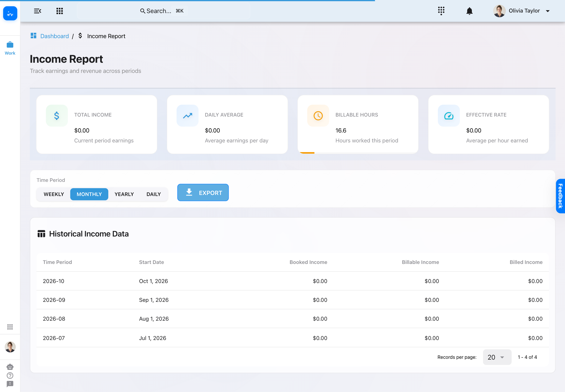Open the sidebar feedback chat icon

(x=10, y=384)
